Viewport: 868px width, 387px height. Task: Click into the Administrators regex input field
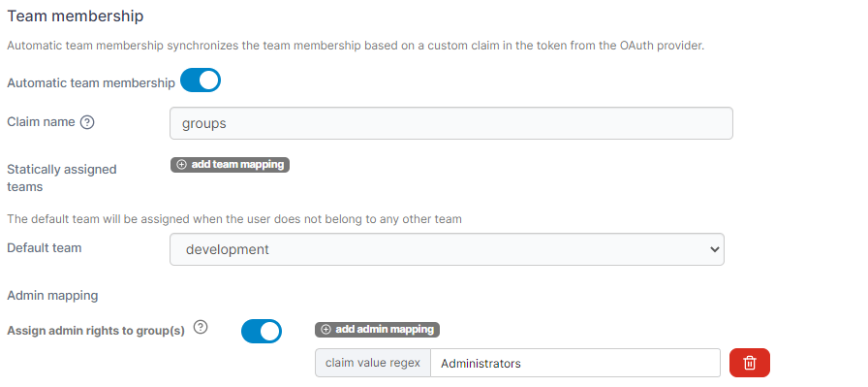click(x=575, y=363)
